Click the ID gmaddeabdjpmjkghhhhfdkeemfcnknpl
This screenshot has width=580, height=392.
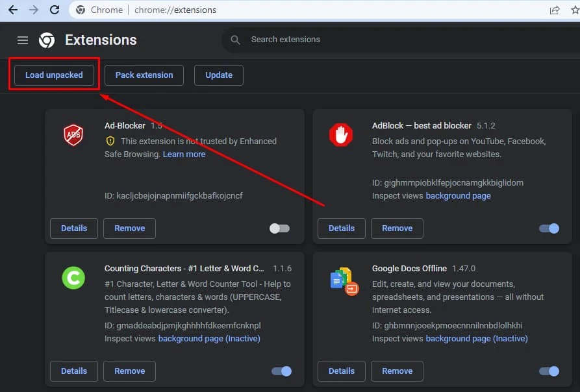(183, 326)
